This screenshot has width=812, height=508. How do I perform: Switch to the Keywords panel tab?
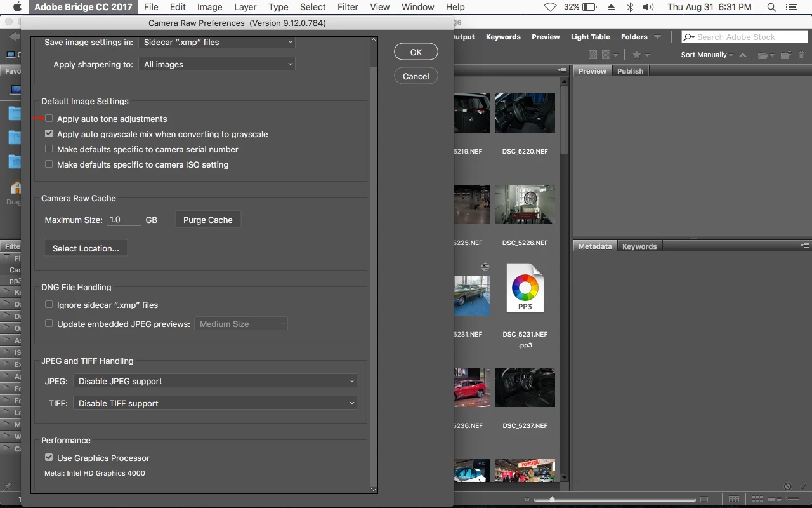tap(639, 246)
